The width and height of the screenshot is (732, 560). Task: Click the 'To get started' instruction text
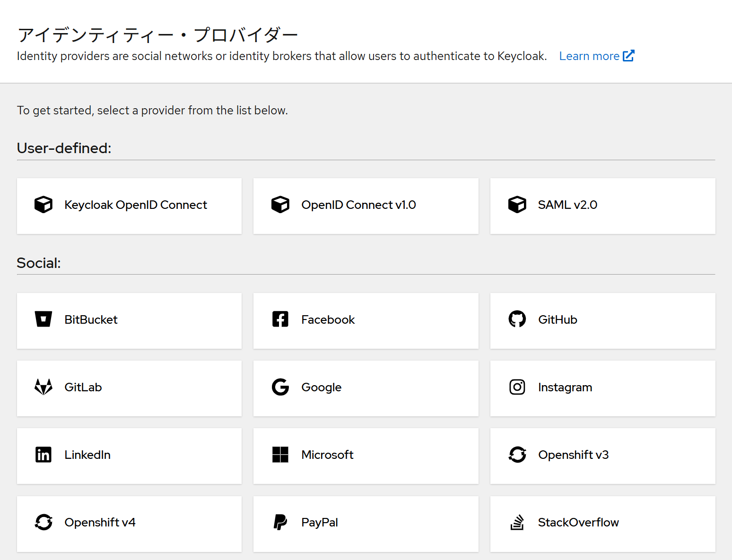(152, 111)
